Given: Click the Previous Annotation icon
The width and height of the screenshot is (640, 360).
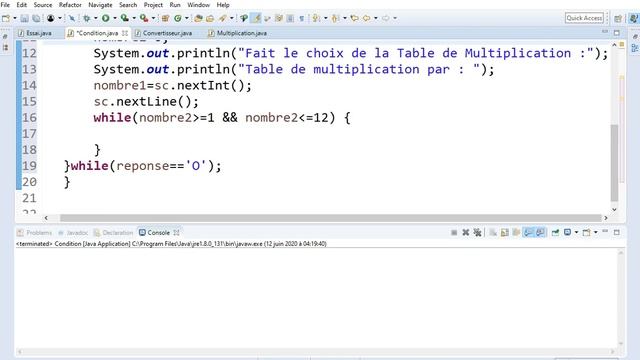Looking at the screenshot, I should coord(336,18).
